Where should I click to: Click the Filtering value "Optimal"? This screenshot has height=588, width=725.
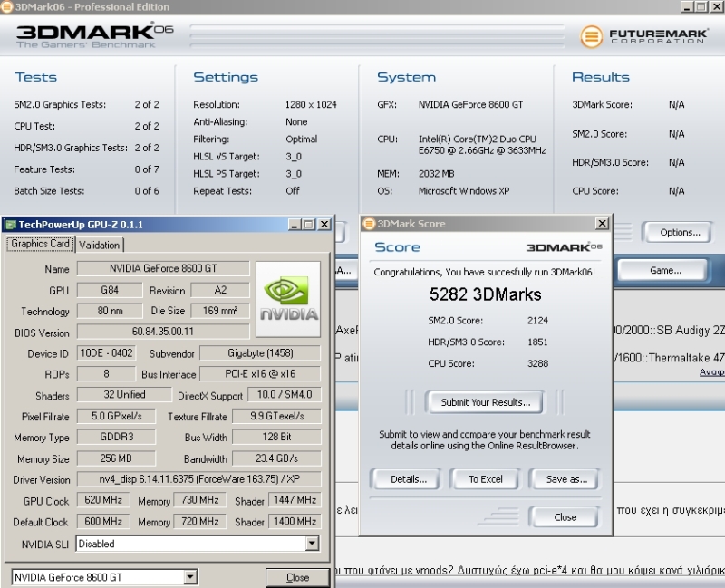pyautogui.click(x=302, y=140)
